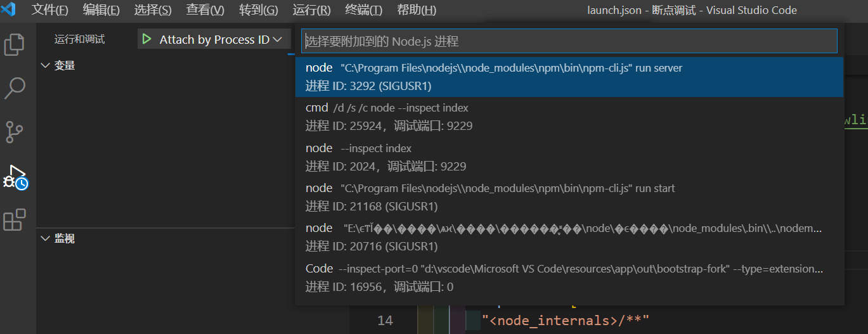Click line number 14 in editor gutter
The height and width of the screenshot is (334, 868).
385,320
